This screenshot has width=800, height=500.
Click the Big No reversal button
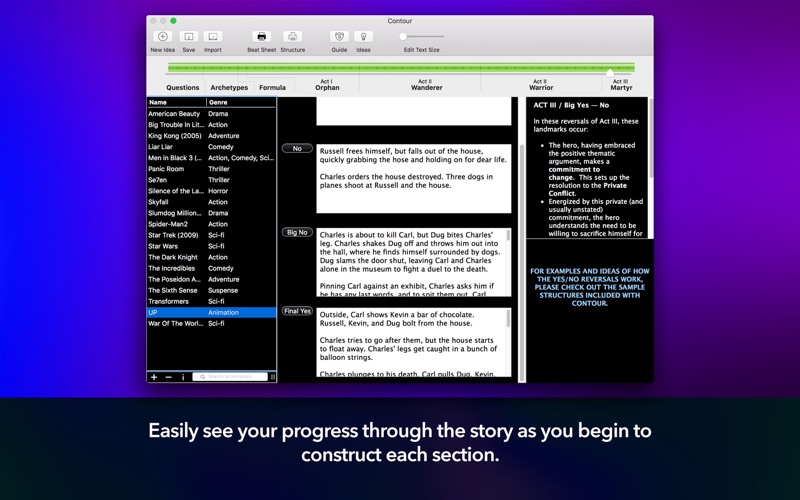[x=297, y=232]
